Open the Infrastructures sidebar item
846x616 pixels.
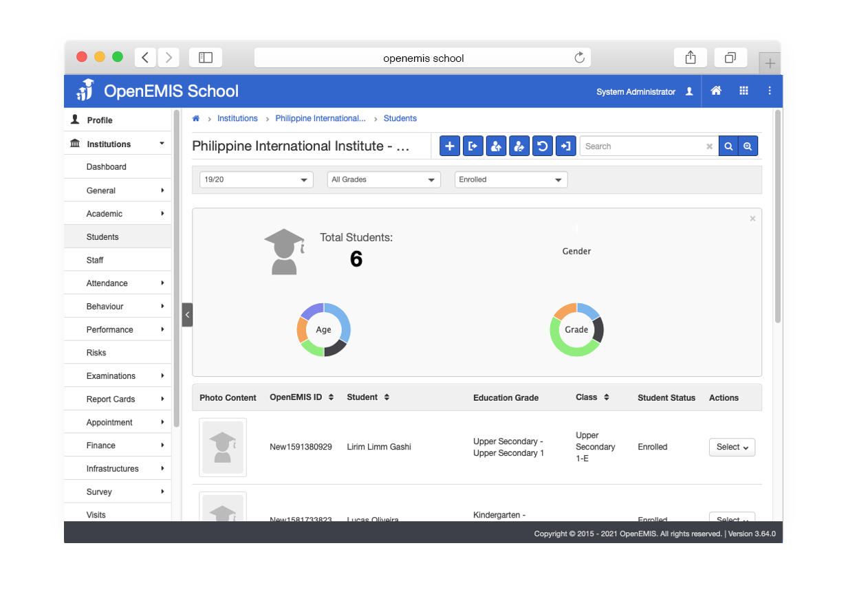(118, 469)
